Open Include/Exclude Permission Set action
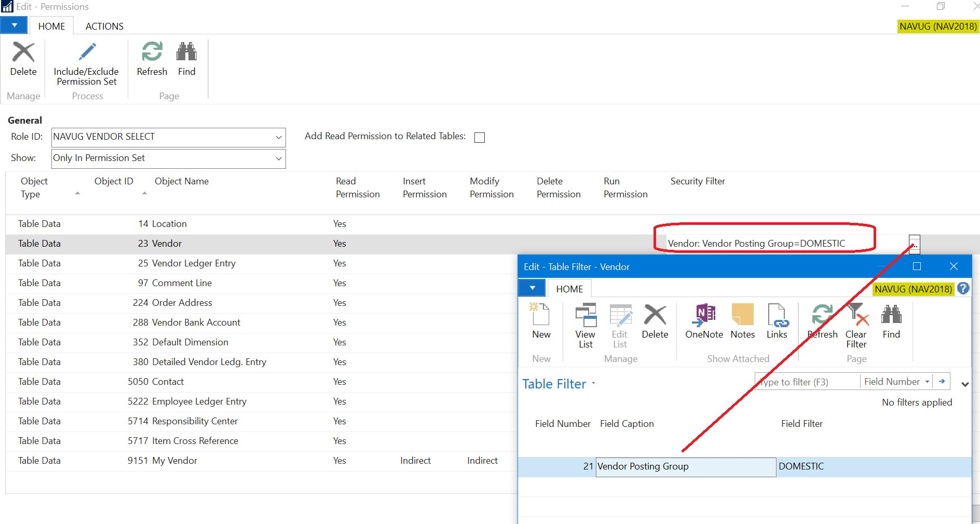 point(86,64)
